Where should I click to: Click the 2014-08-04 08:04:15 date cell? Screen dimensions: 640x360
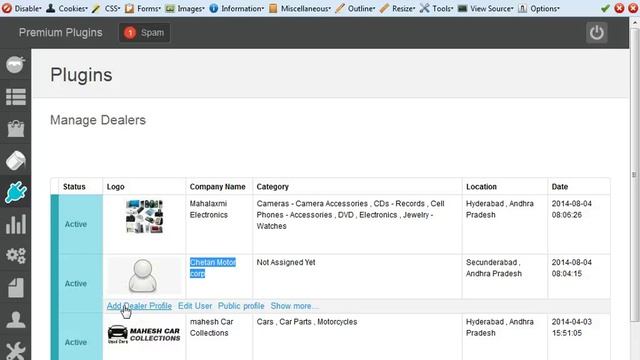[572, 268]
